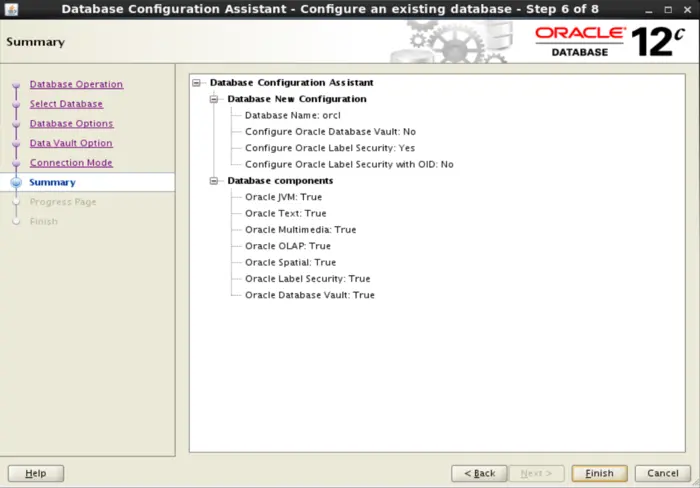Select the Oracle OLAP: True row

(x=288, y=246)
